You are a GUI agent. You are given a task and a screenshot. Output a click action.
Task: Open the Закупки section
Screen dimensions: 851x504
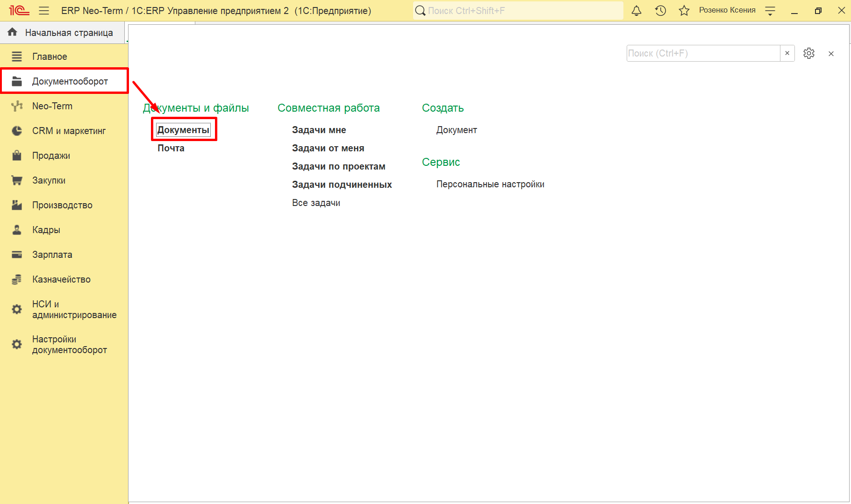point(64,180)
